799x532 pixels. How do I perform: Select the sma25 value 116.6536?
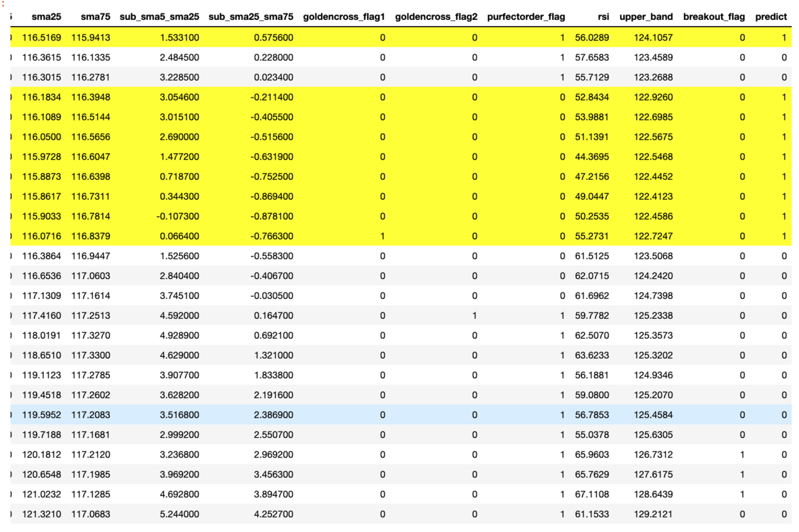42,276
